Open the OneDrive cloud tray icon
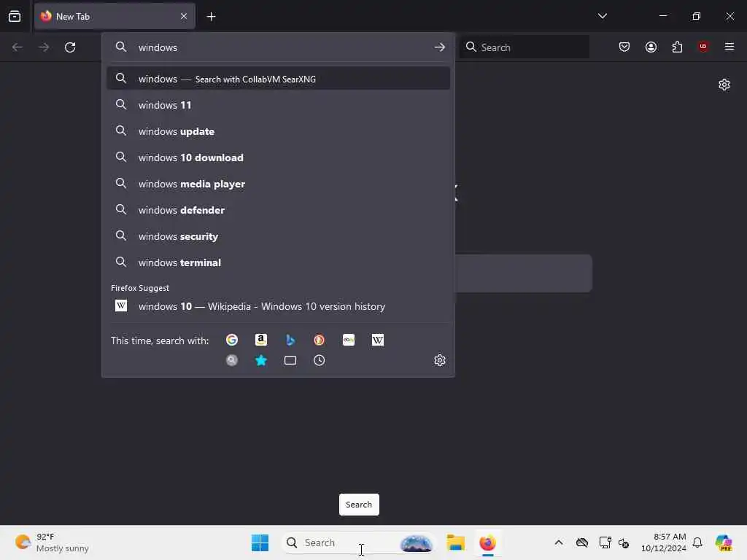The image size is (747, 560). (581, 542)
